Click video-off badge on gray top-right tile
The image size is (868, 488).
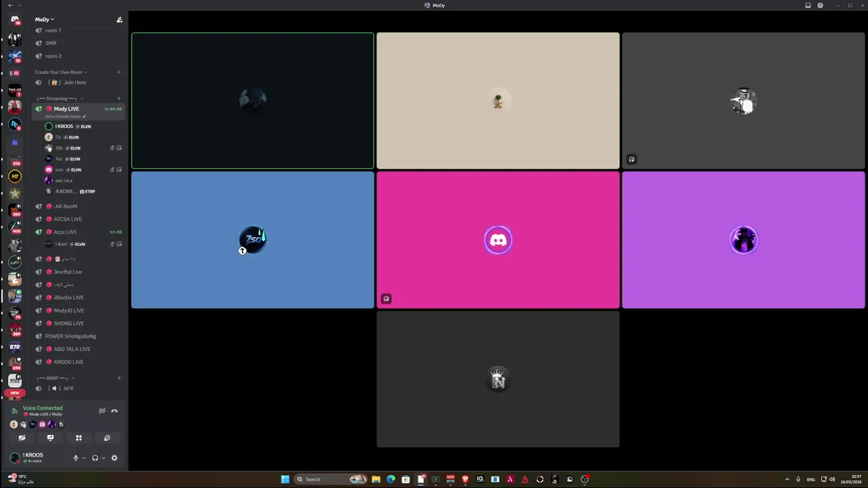coord(631,160)
